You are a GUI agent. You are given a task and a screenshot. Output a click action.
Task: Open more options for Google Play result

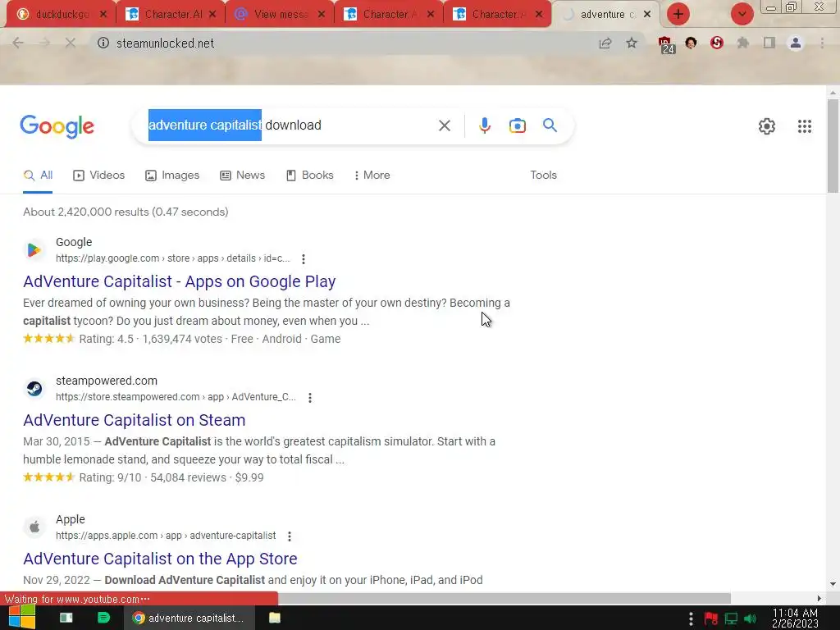pyautogui.click(x=304, y=258)
